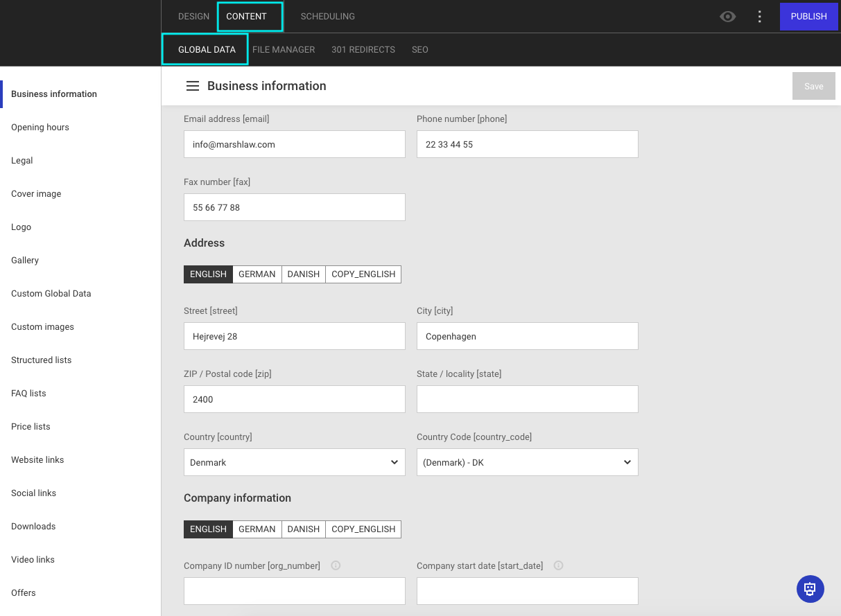This screenshot has height=616, width=841.
Task: Switch to the Design tab
Action: [x=193, y=17]
